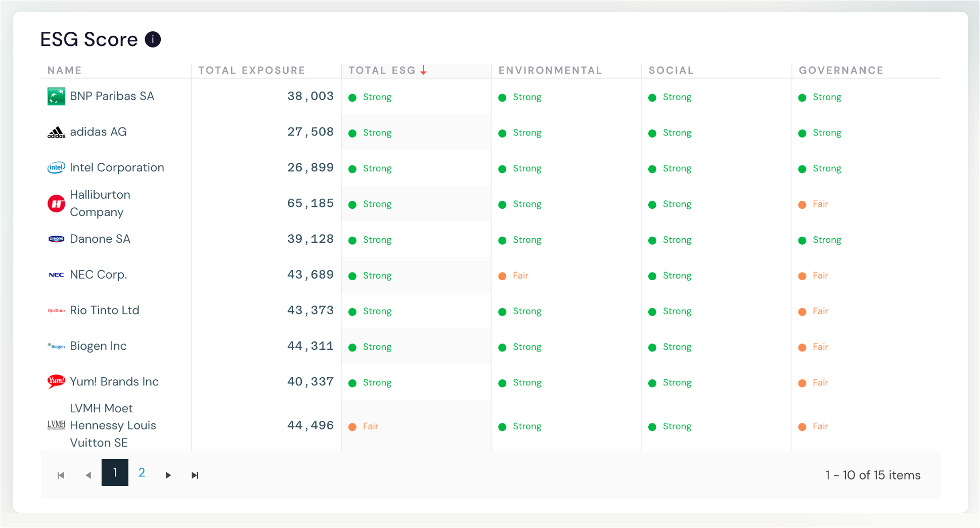Sort by the Governance column header

coord(841,70)
